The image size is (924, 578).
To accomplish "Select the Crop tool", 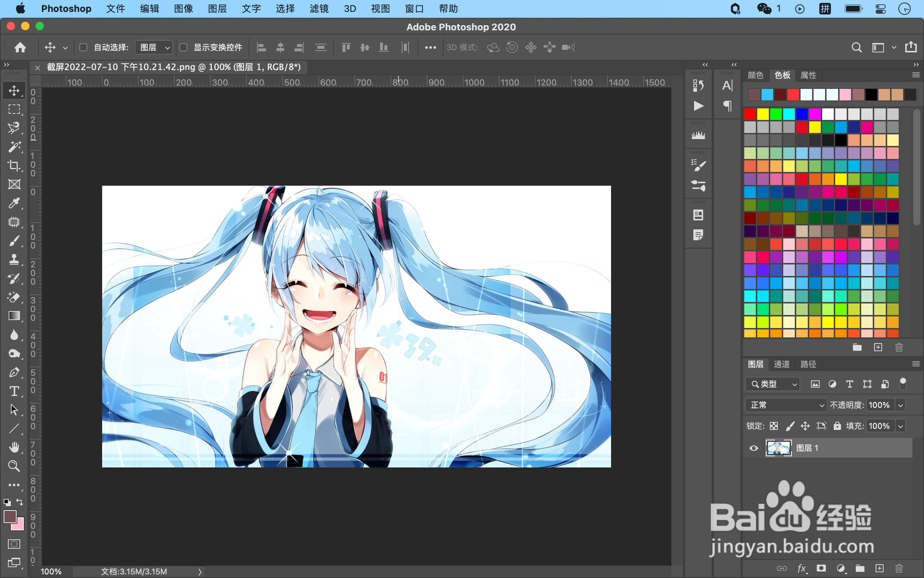I will [x=14, y=165].
